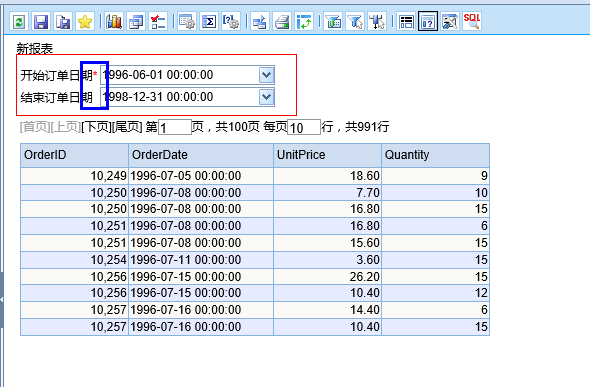The image size is (590, 387).
Task: Click the 开始订单日期 label
Action: (56, 75)
